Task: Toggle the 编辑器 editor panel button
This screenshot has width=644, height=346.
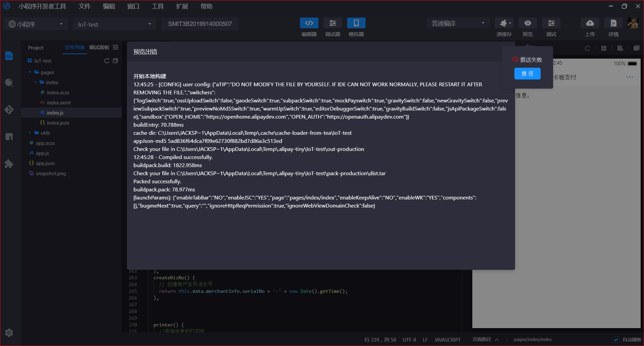Action: click(x=309, y=23)
